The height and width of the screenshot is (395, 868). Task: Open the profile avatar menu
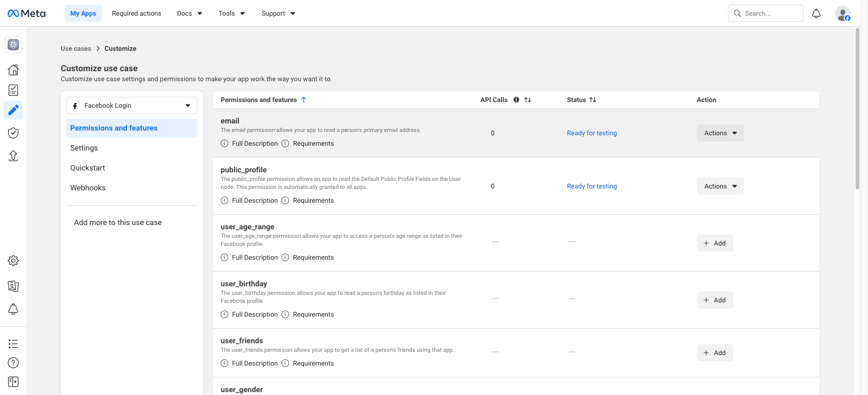point(843,13)
